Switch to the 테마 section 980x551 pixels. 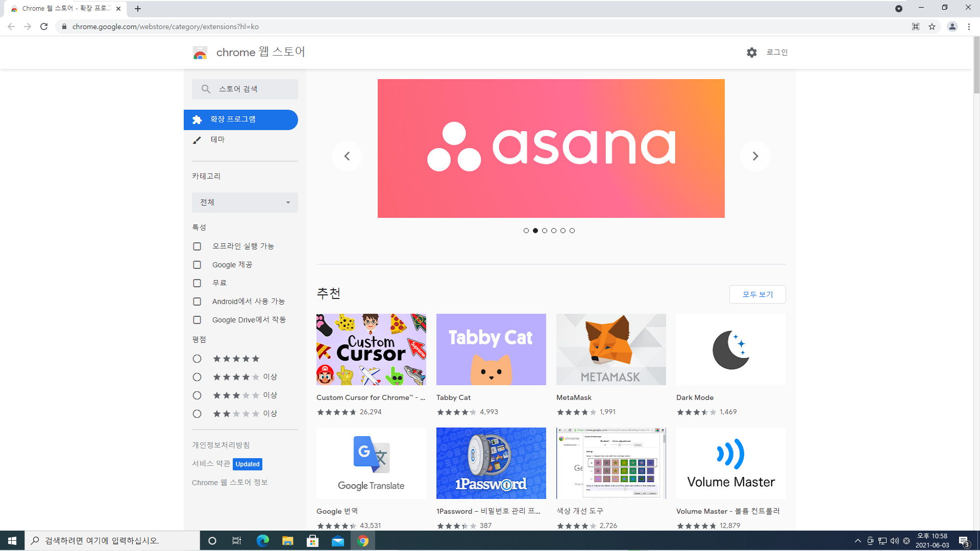[217, 140]
